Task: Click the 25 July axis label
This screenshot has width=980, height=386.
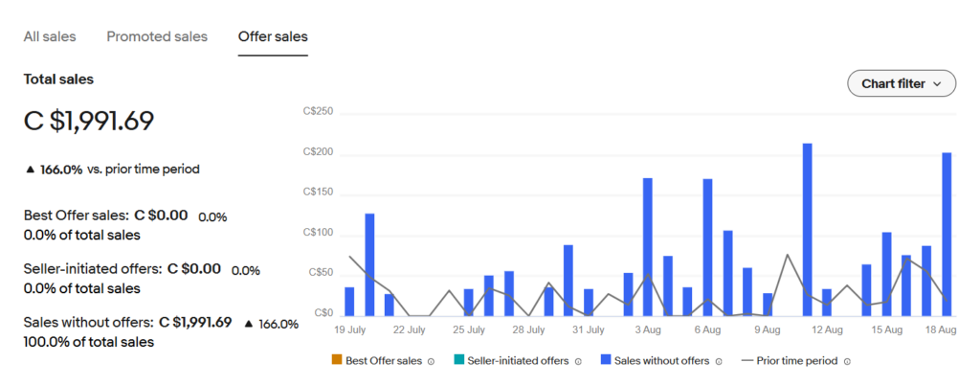Action: tap(469, 329)
